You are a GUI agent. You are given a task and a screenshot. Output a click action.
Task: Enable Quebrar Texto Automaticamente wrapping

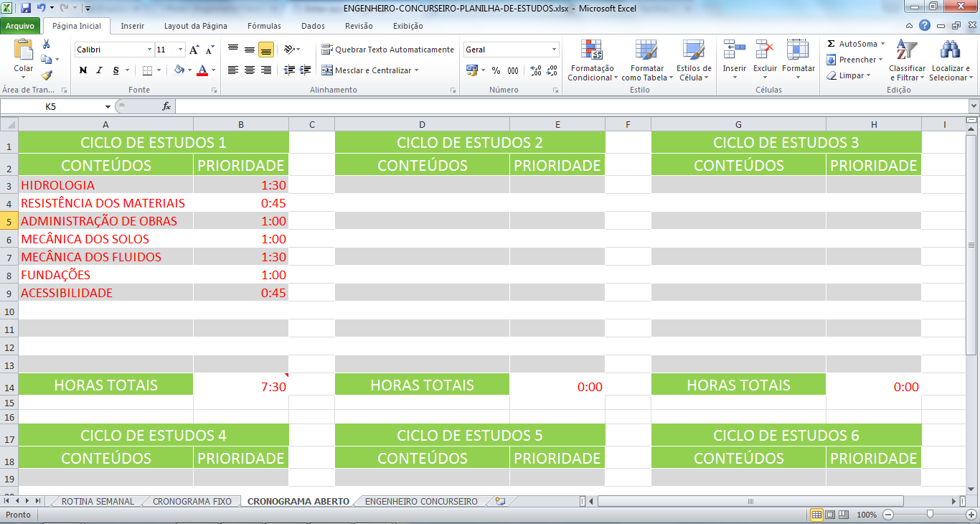tap(389, 50)
